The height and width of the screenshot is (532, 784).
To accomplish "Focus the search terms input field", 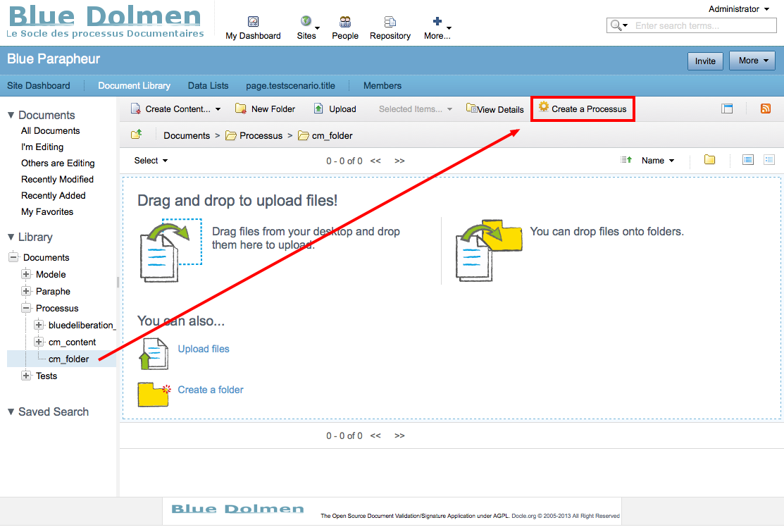I will (704, 25).
